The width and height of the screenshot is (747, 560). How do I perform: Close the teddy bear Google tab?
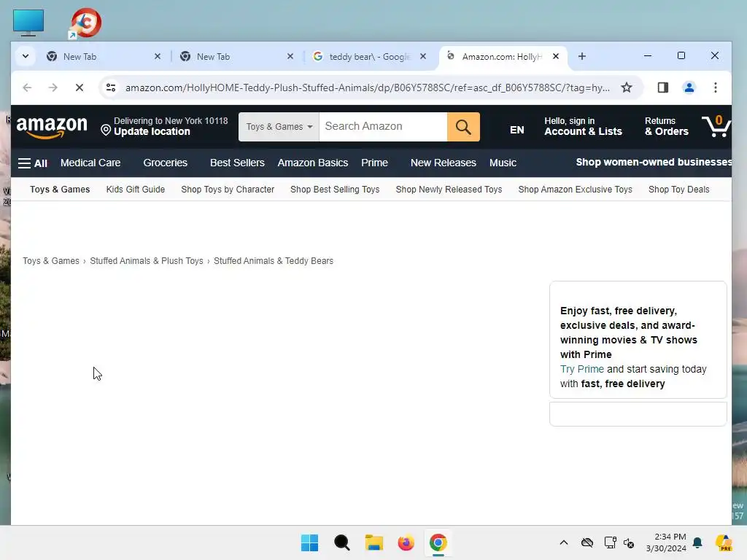click(422, 56)
